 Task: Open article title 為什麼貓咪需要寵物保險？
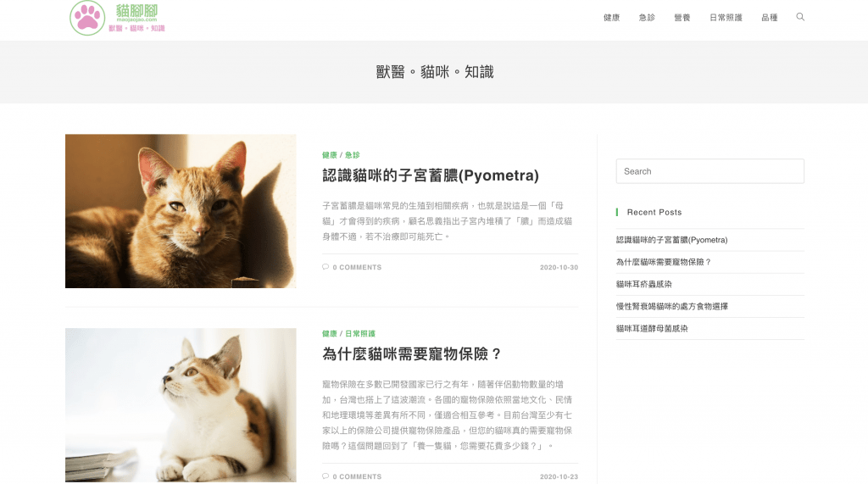click(x=413, y=353)
